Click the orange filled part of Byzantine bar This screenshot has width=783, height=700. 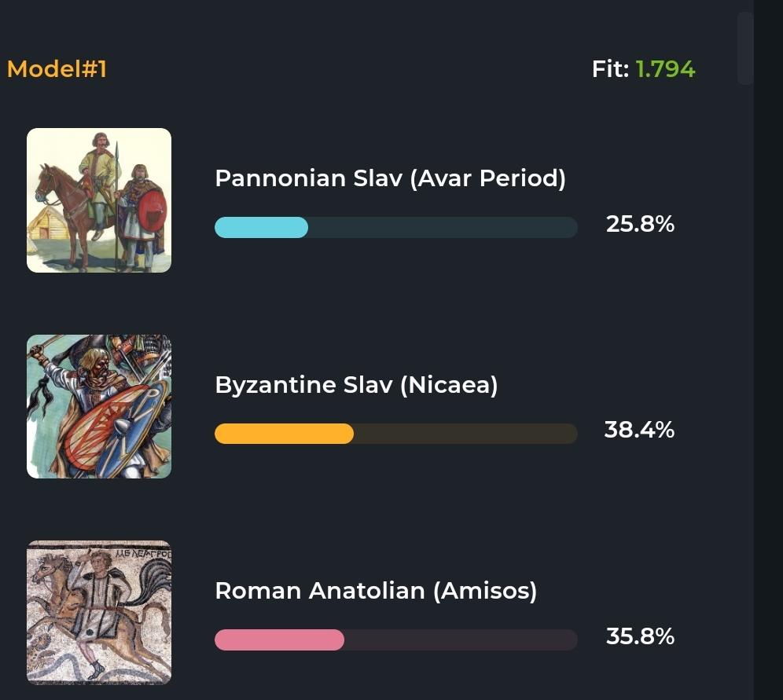click(284, 434)
